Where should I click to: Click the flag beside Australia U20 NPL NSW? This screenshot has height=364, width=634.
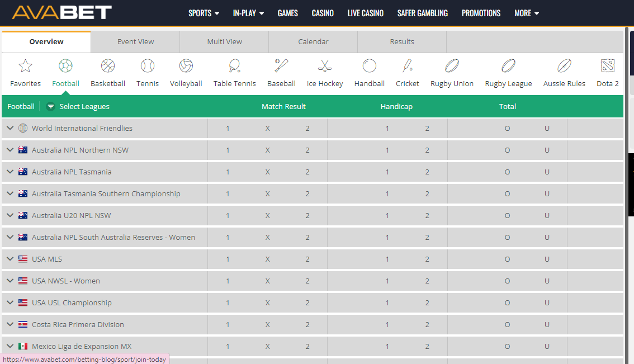point(23,216)
